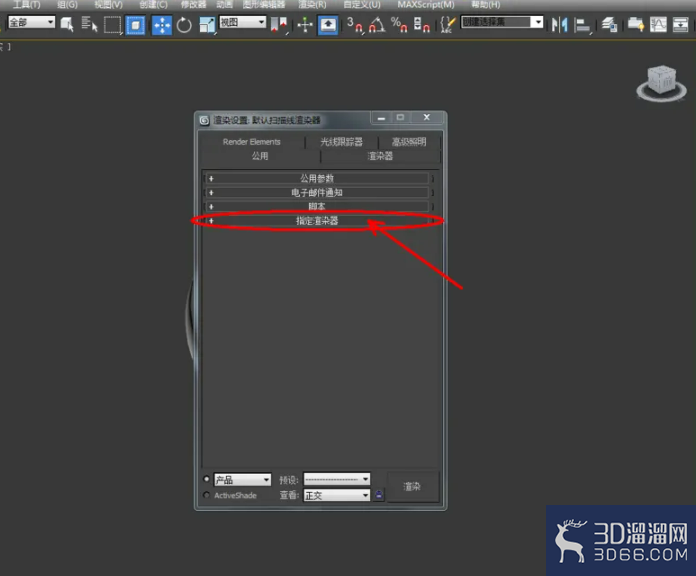
Task: Toggle the Angle Snap magnet
Action: point(377,24)
